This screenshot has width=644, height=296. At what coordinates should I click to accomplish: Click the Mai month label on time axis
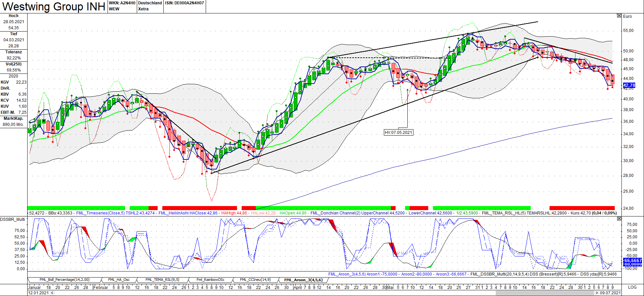click(391, 287)
